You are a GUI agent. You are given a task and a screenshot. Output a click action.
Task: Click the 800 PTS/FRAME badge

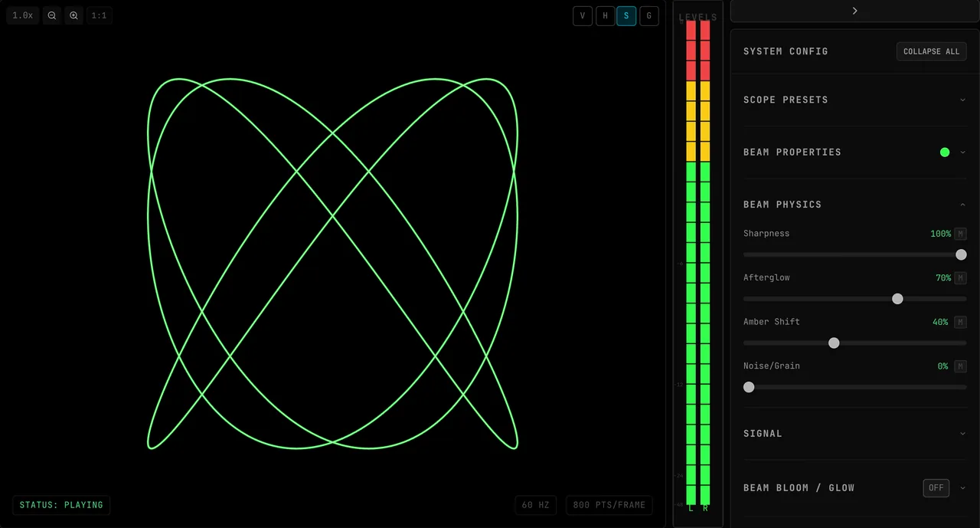point(609,505)
